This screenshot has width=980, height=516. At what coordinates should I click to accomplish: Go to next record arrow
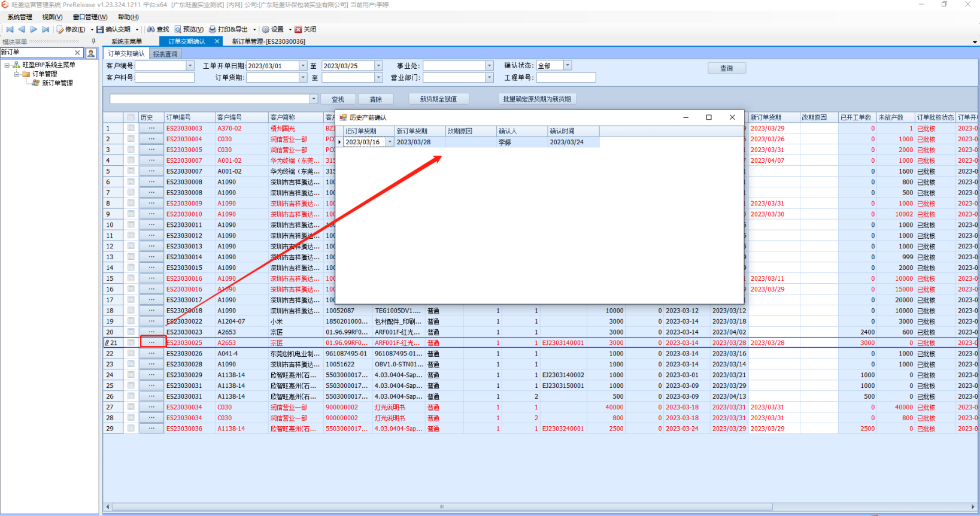tap(34, 29)
